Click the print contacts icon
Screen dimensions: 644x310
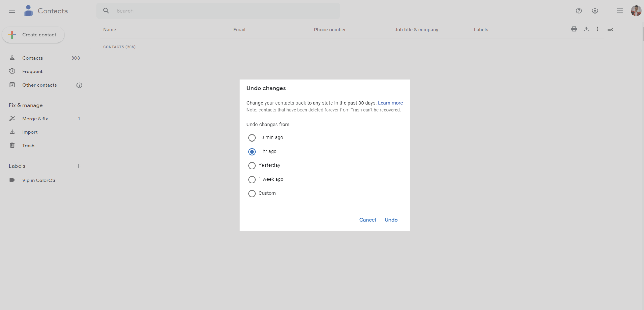point(574,29)
